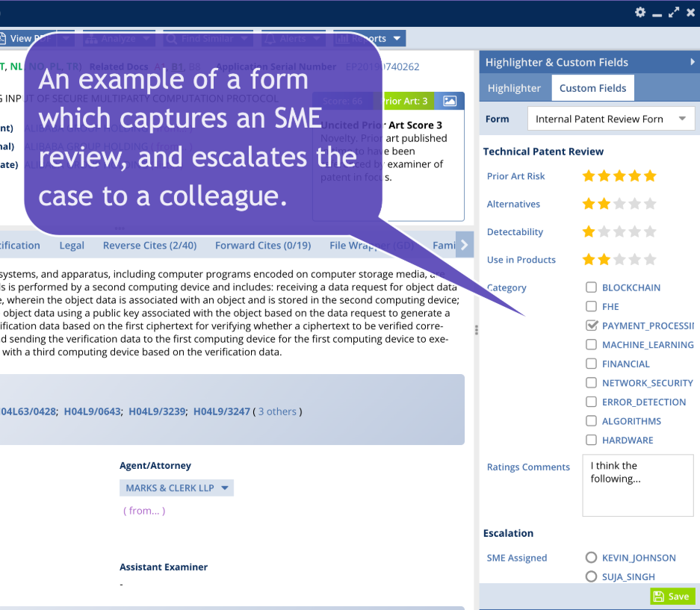Open the Legal tab
Image resolution: width=700 pixels, height=610 pixels.
coord(72,246)
